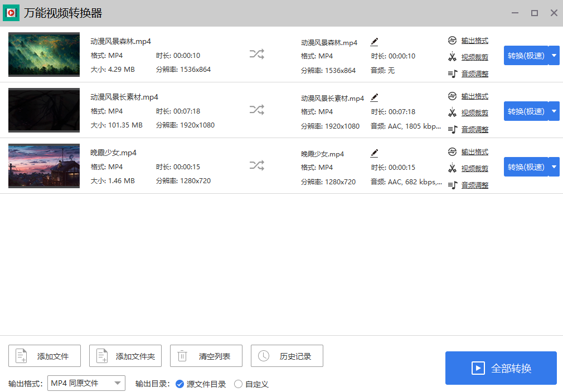Select the 自定义 output directory option
The height and width of the screenshot is (392, 563).
pos(239,384)
